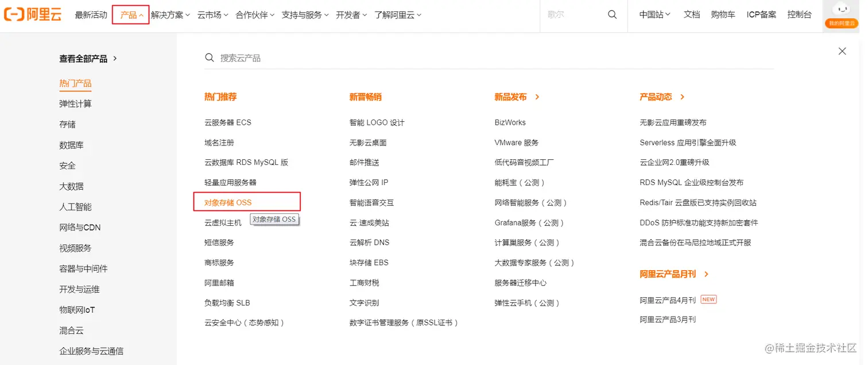Open 文档 link in header
The width and height of the screenshot is (868, 365).
point(692,15)
